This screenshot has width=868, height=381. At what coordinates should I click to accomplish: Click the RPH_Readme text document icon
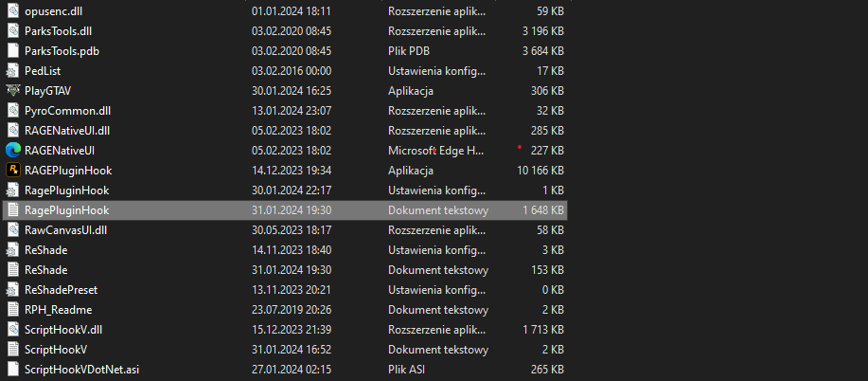[13, 309]
